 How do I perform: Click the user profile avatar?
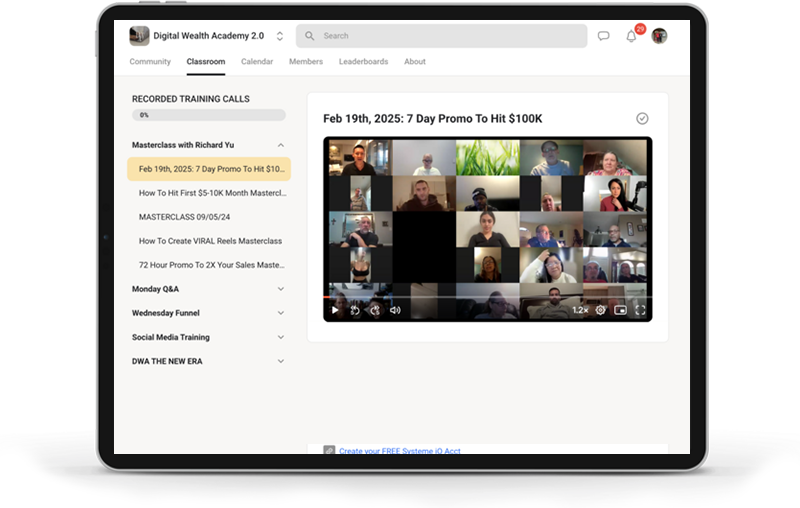pyautogui.click(x=659, y=36)
